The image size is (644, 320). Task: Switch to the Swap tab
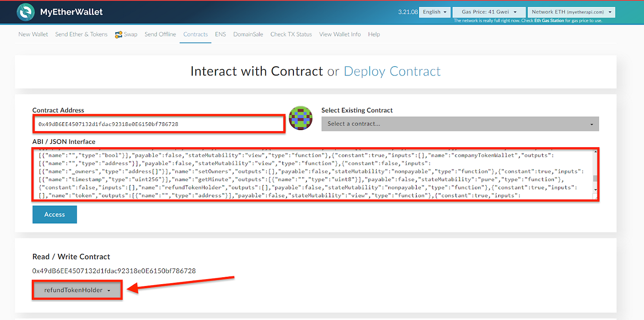130,34
